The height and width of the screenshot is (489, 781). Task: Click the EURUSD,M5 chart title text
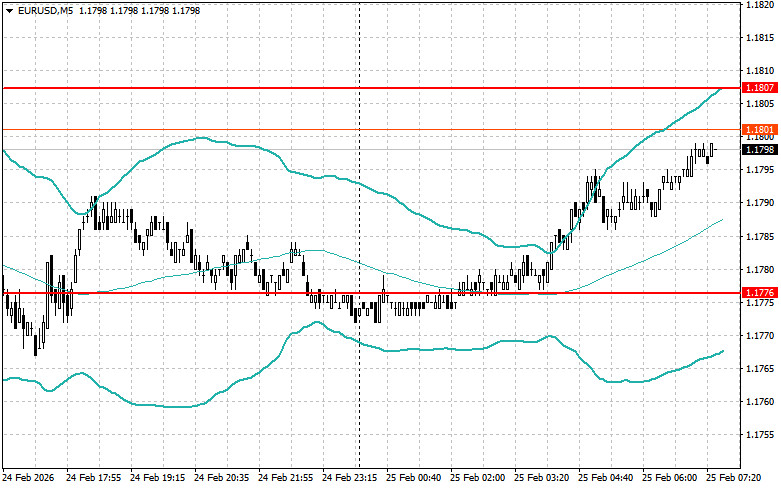tap(45, 10)
